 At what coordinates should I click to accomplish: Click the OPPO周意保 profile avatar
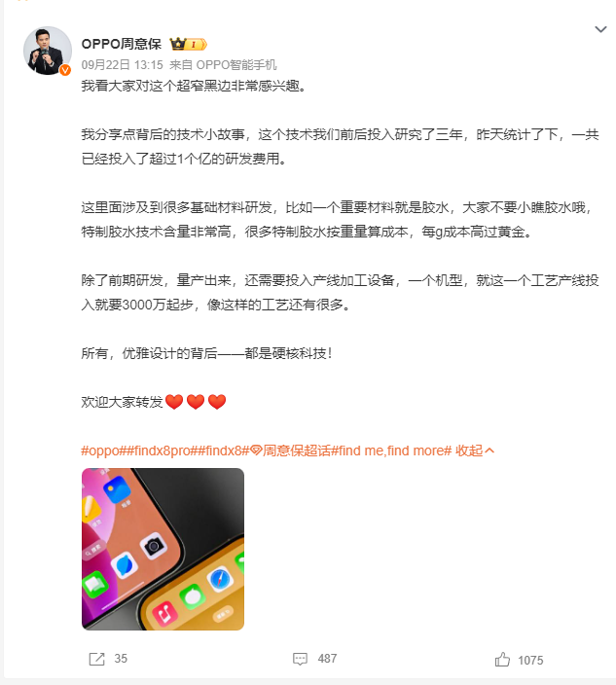(x=48, y=51)
